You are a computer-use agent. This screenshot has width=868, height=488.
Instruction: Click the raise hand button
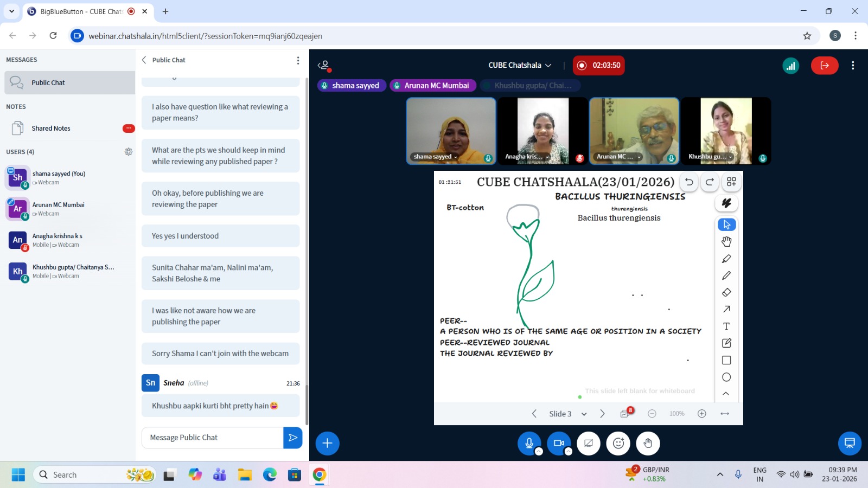[648, 444]
